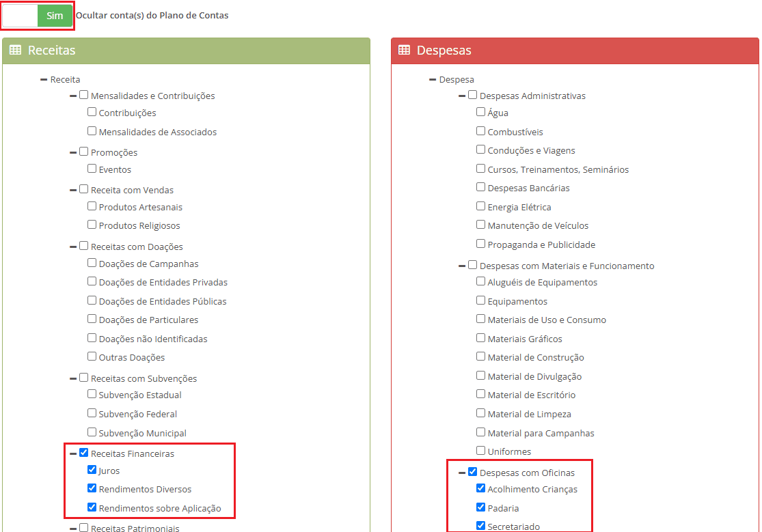The width and height of the screenshot is (762, 532).
Task: Check the Despesas Bancárias checkbox
Action: (480, 187)
